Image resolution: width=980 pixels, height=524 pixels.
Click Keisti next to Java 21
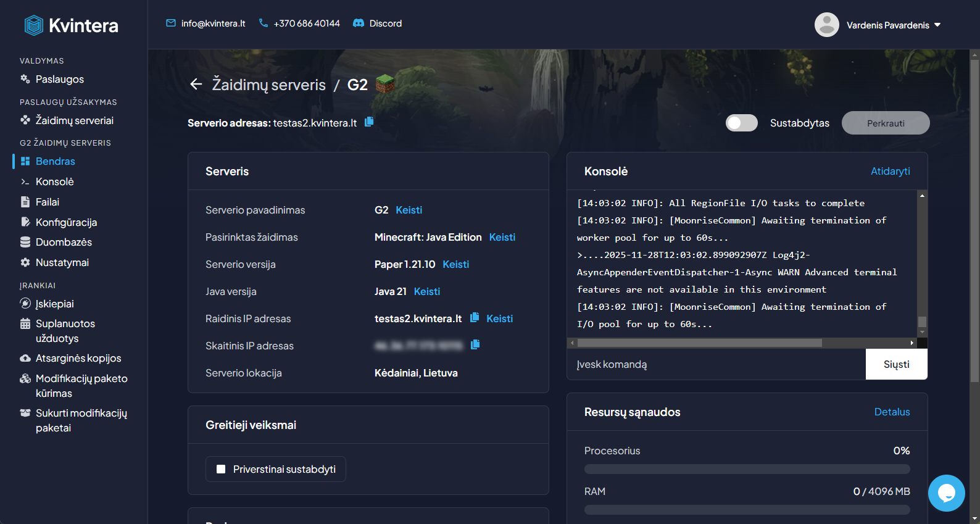point(426,292)
